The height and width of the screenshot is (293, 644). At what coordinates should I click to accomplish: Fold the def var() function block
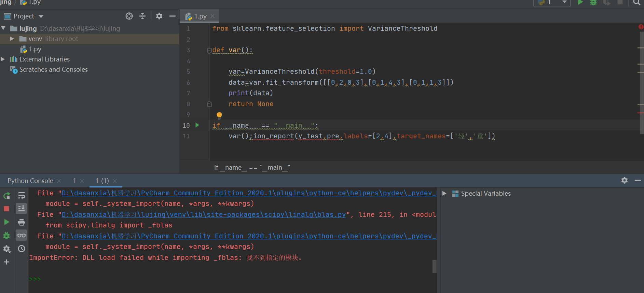coord(209,51)
